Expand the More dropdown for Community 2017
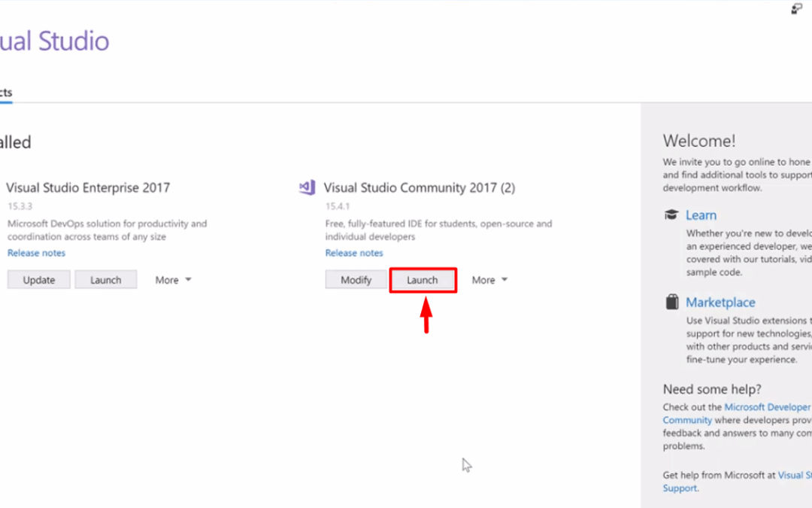Viewport: 812px width, 508px height. click(489, 280)
